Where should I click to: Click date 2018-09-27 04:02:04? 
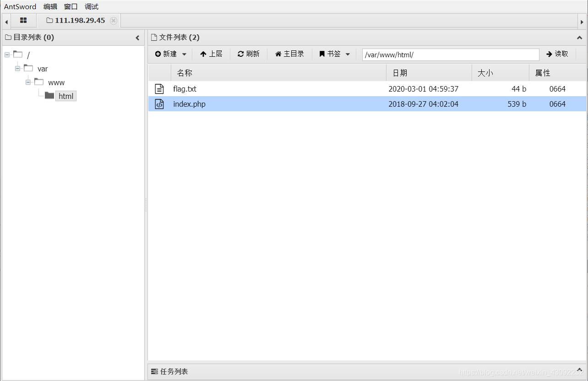coord(424,104)
